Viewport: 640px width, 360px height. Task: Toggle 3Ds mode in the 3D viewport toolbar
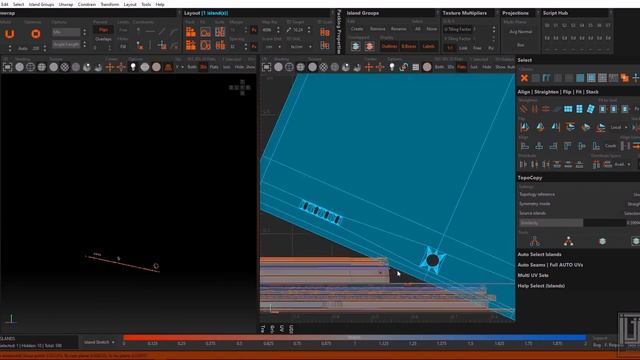[203, 67]
